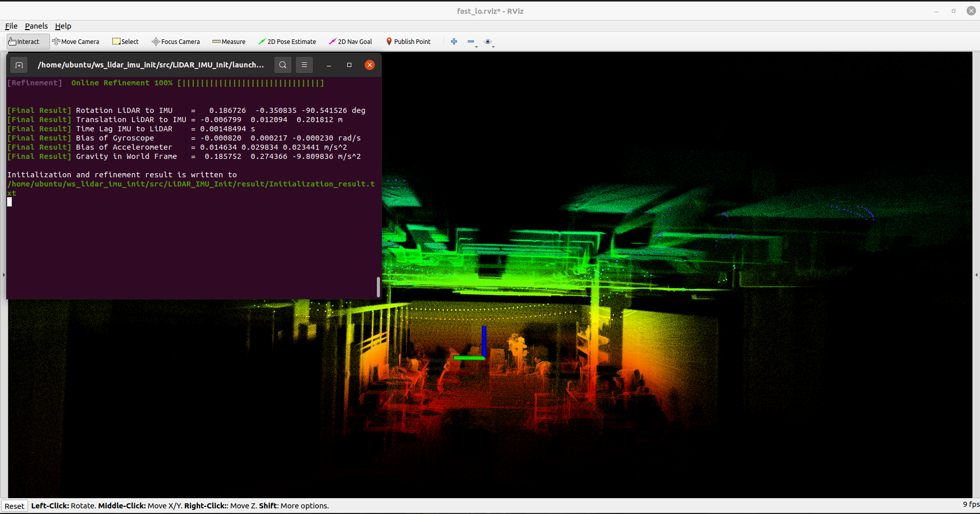This screenshot has width=980, height=514.
Task: Open the File menu
Action: (x=11, y=26)
